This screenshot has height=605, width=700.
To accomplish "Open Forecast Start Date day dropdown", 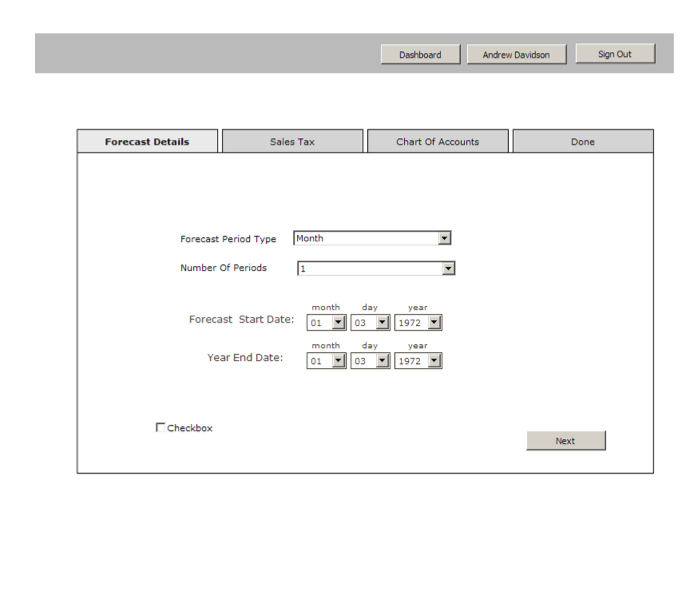I will (382, 322).
